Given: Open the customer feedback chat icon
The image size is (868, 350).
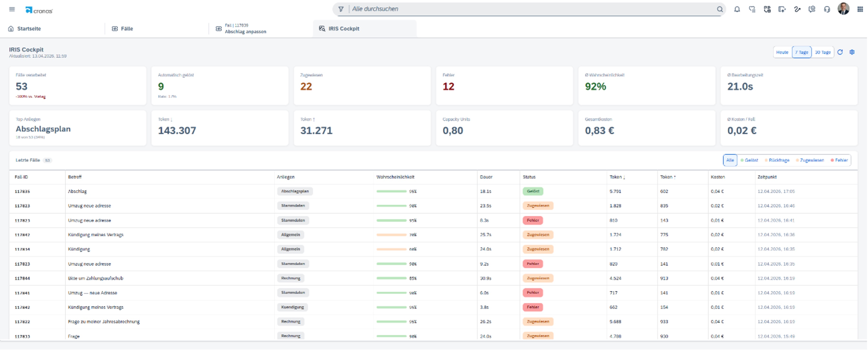Looking at the screenshot, I should (x=812, y=9).
